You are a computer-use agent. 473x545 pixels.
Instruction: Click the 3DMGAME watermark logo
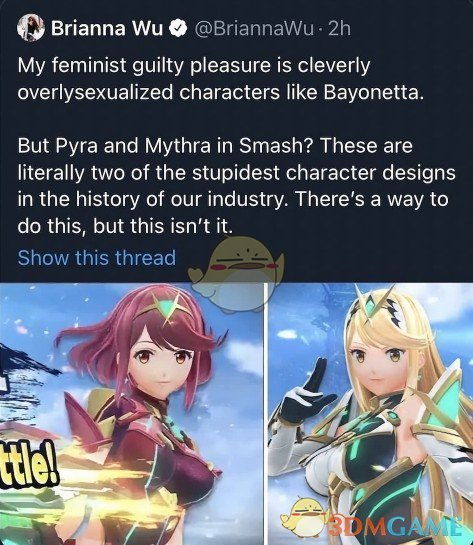point(392,525)
